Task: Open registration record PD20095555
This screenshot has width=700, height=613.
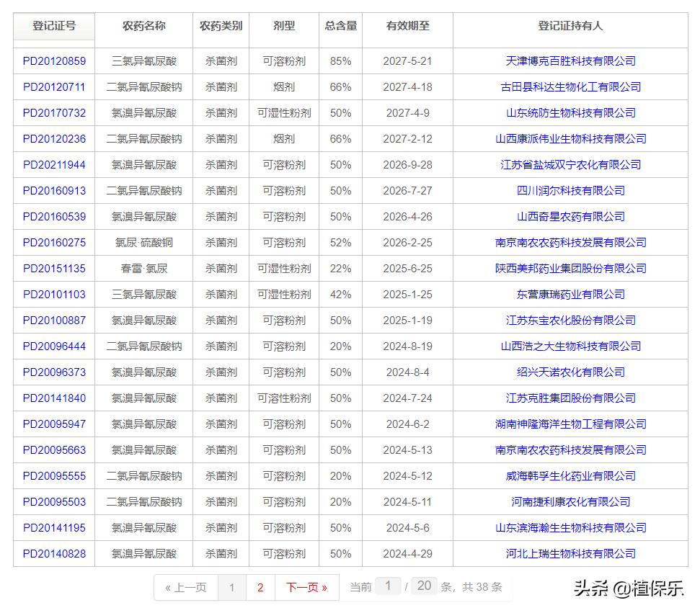Action: [x=53, y=475]
